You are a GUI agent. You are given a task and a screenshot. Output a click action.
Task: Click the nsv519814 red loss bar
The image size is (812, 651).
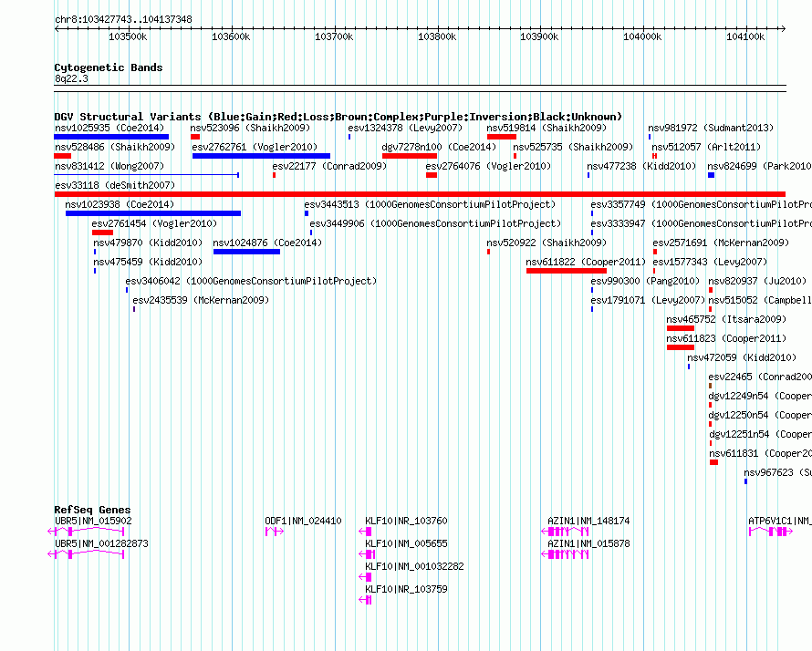[502, 137]
